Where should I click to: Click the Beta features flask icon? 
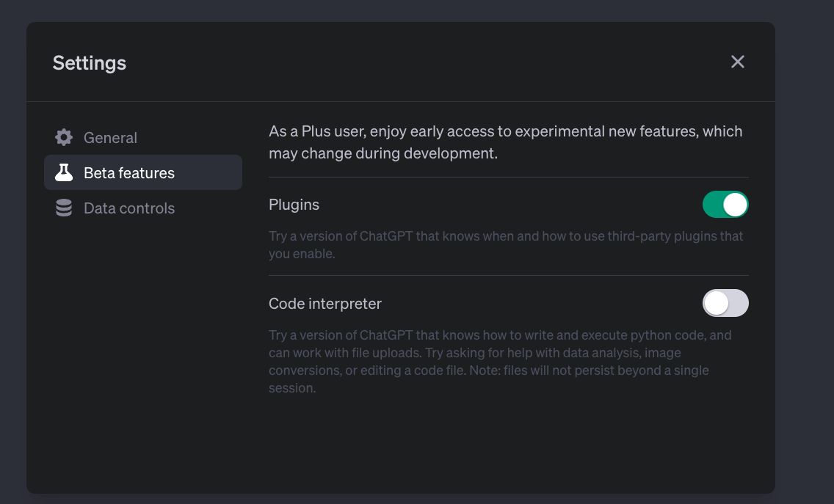coord(64,172)
